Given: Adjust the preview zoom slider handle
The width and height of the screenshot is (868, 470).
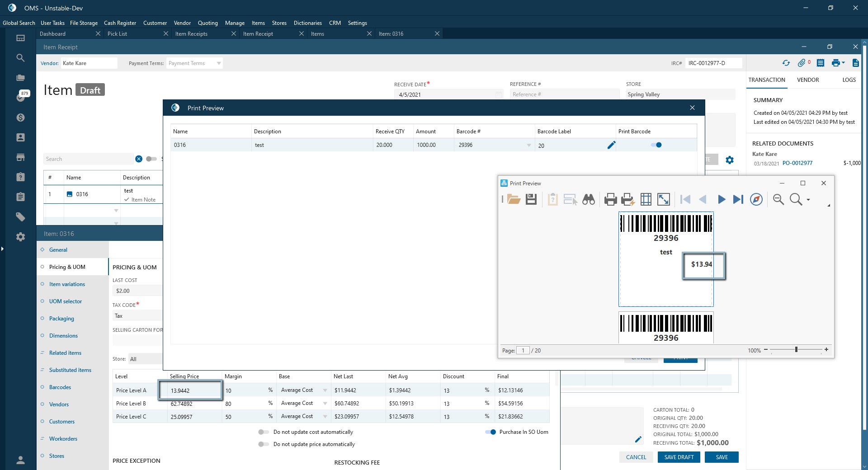Looking at the screenshot, I should 796,350.
